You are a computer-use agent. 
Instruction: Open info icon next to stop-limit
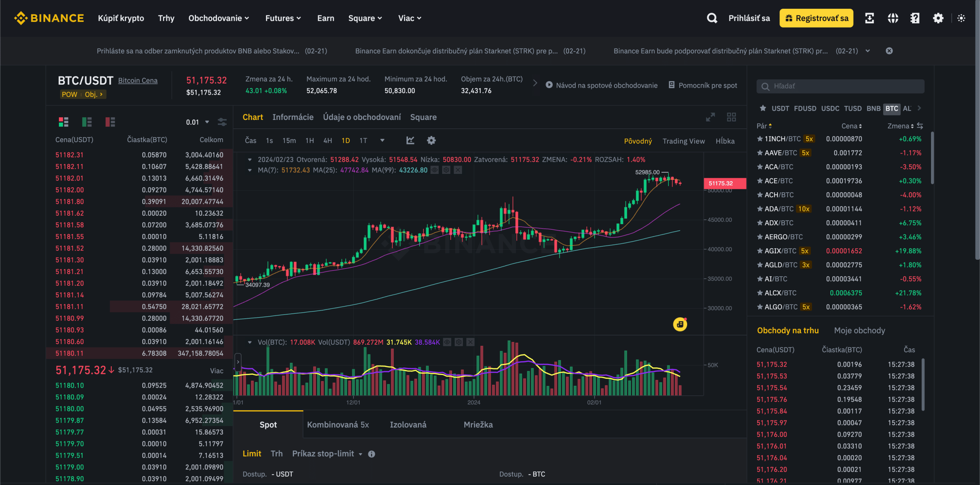coord(371,454)
